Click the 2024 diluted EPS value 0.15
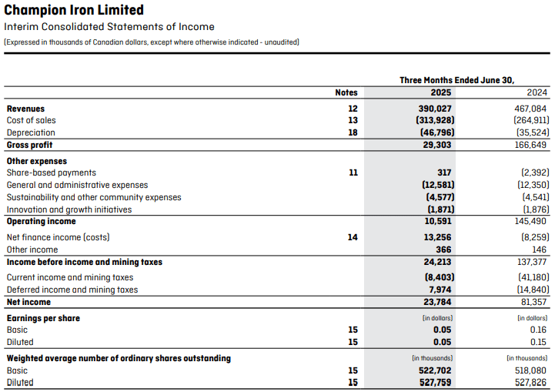The image size is (555, 392). pos(538,343)
